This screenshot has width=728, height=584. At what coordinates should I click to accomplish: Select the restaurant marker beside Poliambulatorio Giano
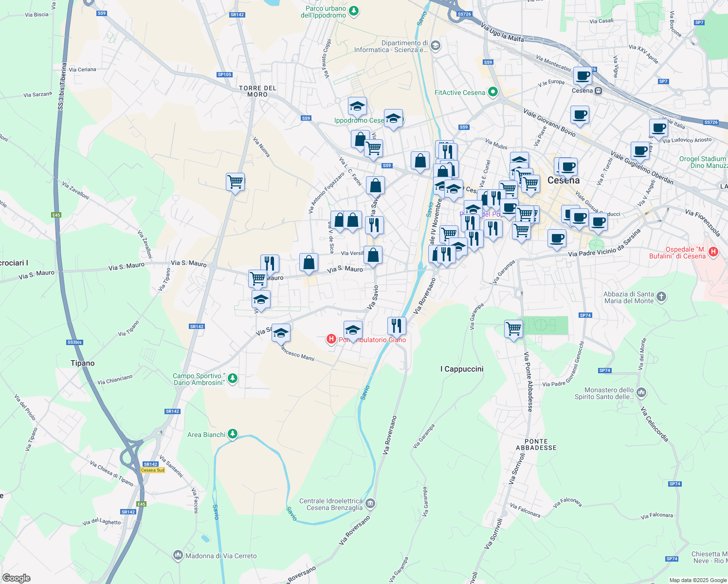(x=397, y=327)
